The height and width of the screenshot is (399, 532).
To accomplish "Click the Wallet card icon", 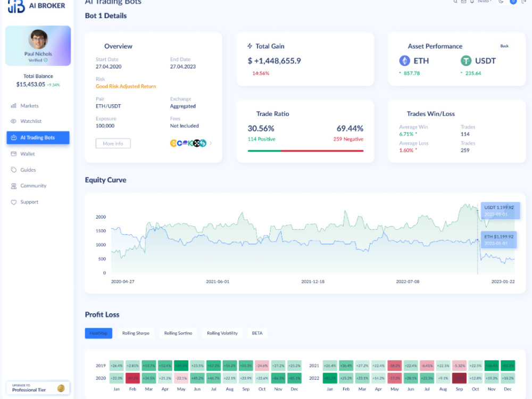I will click(x=14, y=154).
